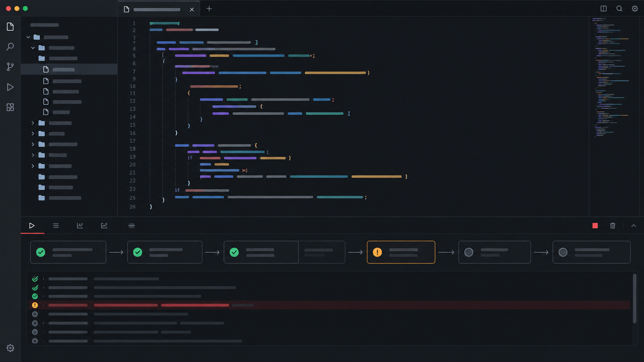Screen dimensions: 644x362
Task: Click line number "1" in the gutter
Action: click(134, 23)
